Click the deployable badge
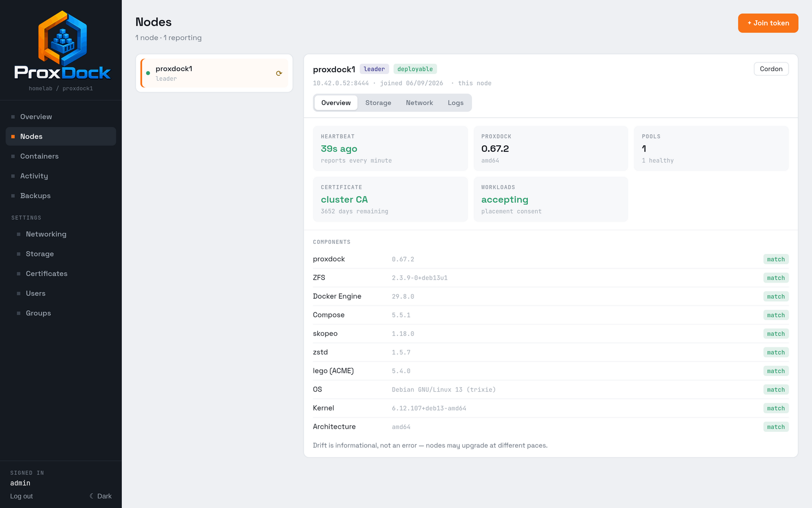Viewport: 812px width, 508px height. (415, 69)
